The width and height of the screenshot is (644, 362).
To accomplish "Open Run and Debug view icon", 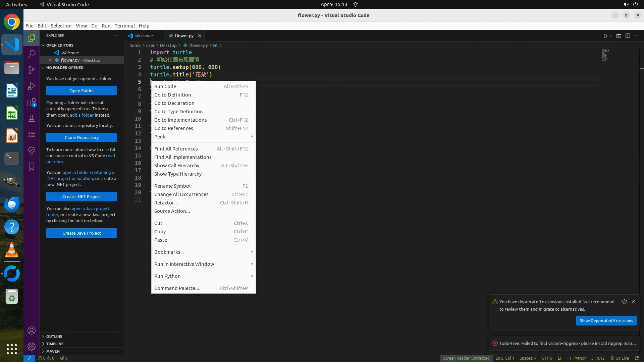I will [32, 86].
